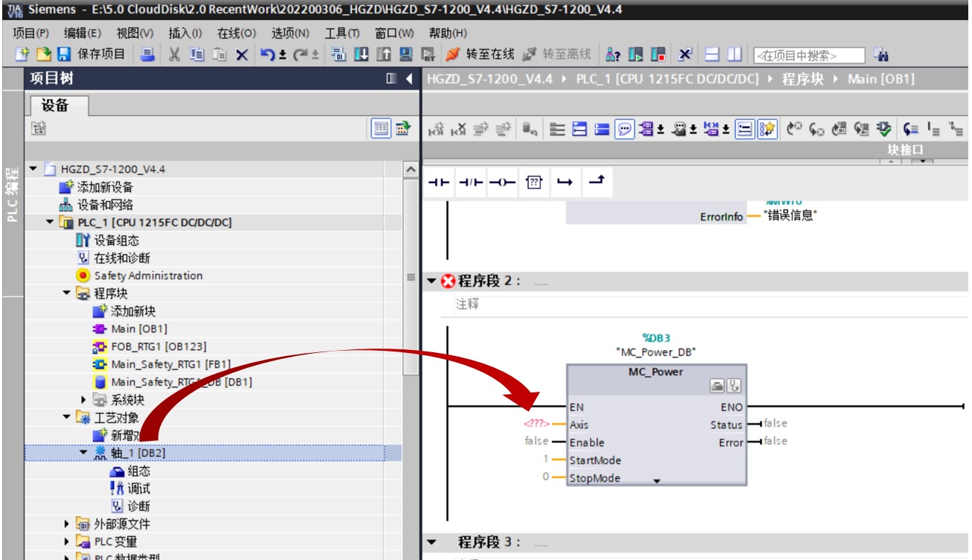The image size is (972, 560).
Task: Select 在线和诊断 tree item
Action: point(113,258)
